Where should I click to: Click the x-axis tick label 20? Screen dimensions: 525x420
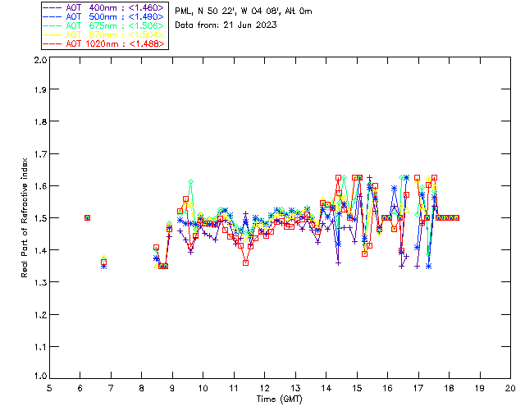(510, 388)
